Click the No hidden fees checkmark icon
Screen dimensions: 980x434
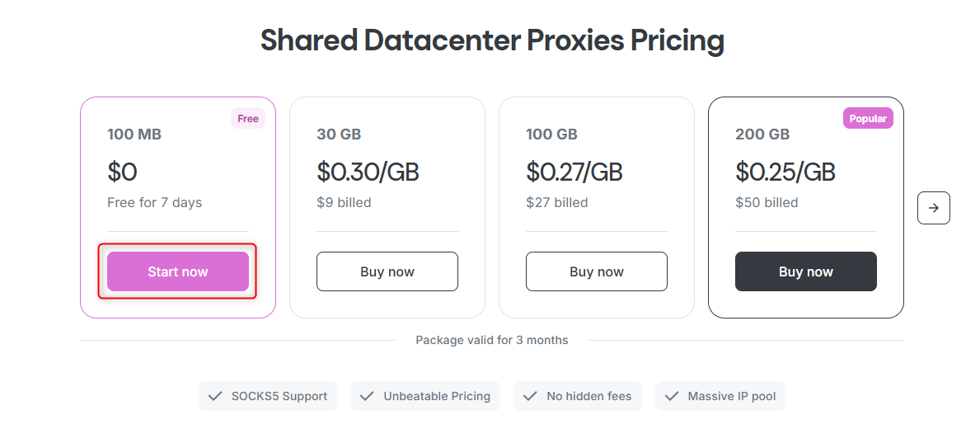point(530,396)
